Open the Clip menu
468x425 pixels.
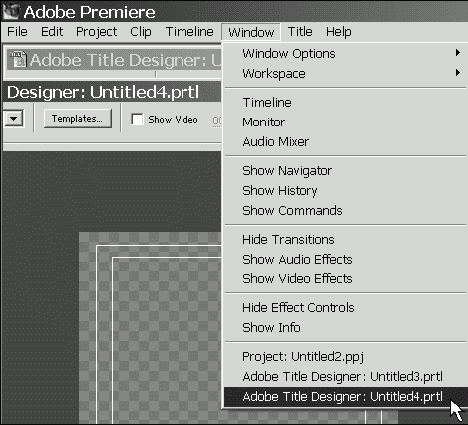(141, 32)
